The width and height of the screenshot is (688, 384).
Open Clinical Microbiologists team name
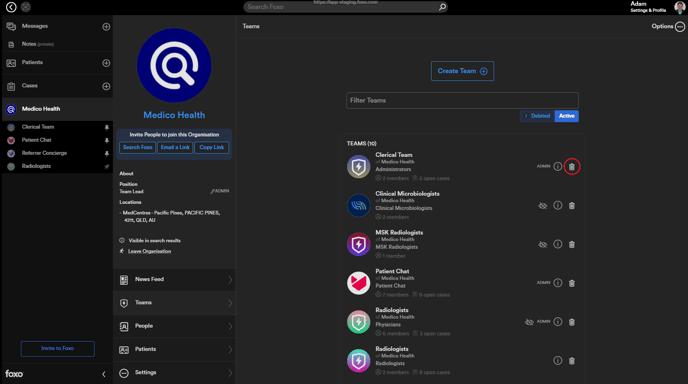[x=407, y=194]
